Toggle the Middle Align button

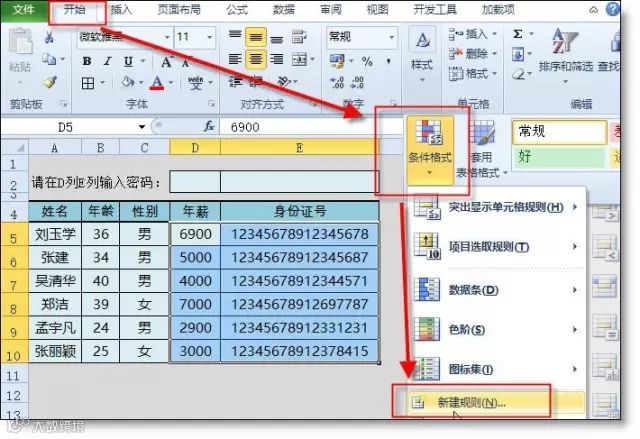(256, 37)
